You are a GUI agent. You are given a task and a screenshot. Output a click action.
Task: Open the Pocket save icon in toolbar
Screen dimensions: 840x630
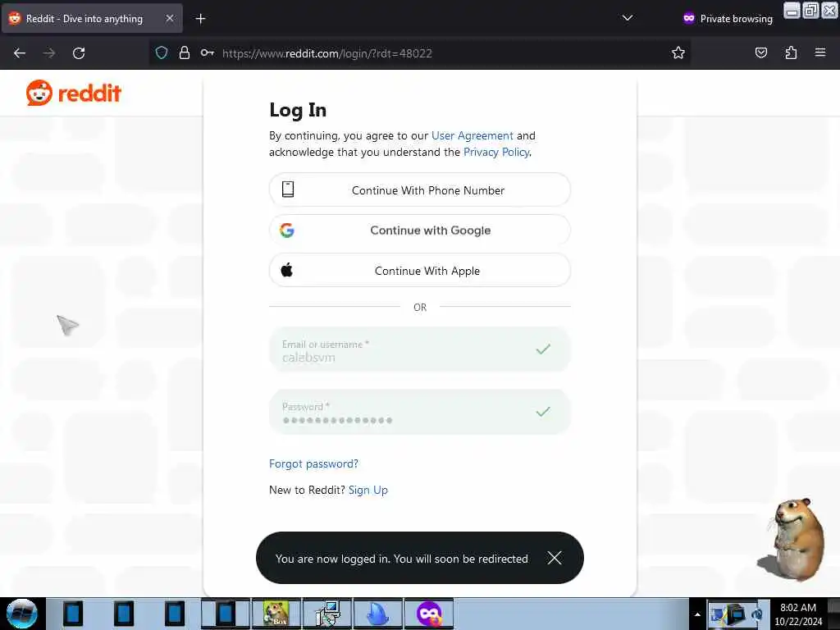click(x=760, y=52)
